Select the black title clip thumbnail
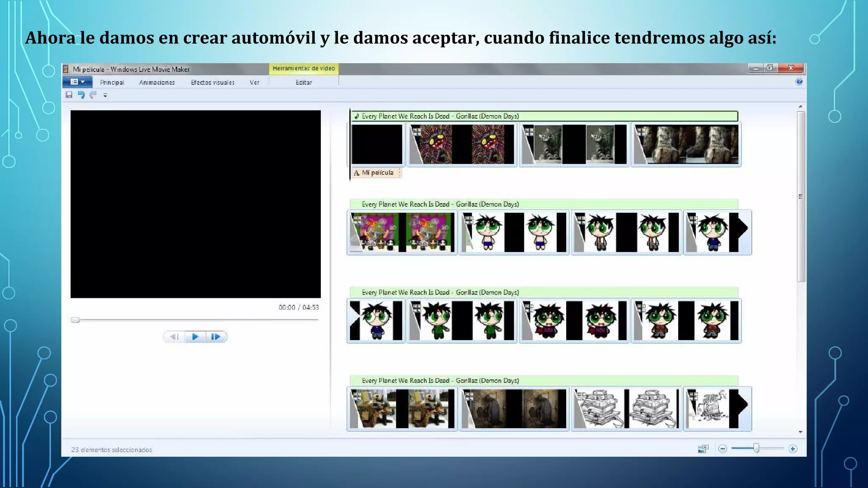868x488 pixels. [377, 144]
